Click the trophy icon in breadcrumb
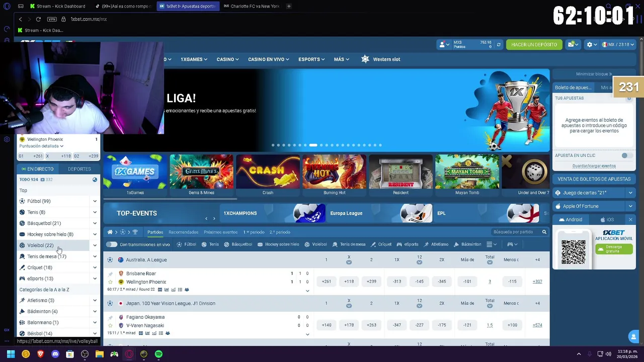Screen dimensions: 644x362 tap(135, 232)
